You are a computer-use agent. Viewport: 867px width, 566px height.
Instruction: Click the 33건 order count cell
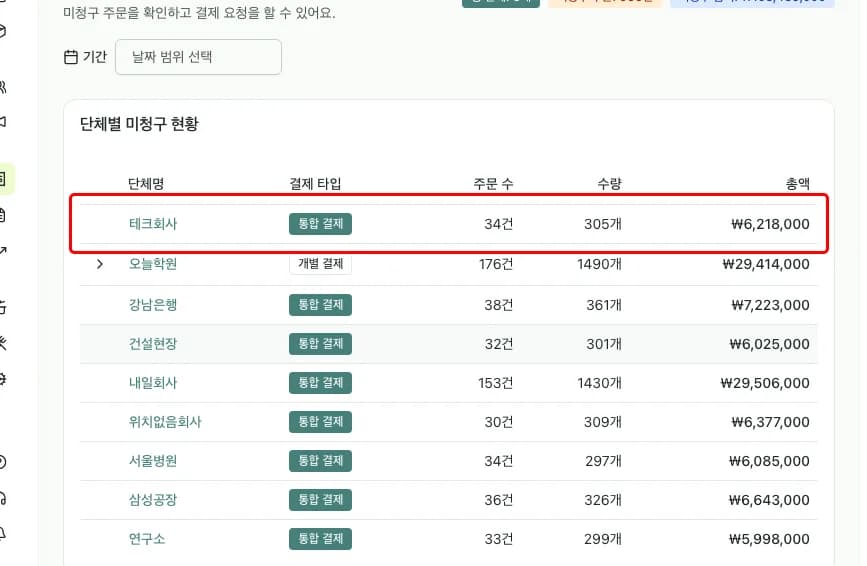[x=499, y=539]
